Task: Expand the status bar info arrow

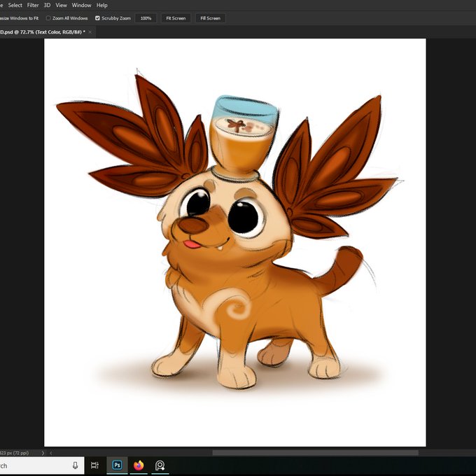Action: (43, 453)
